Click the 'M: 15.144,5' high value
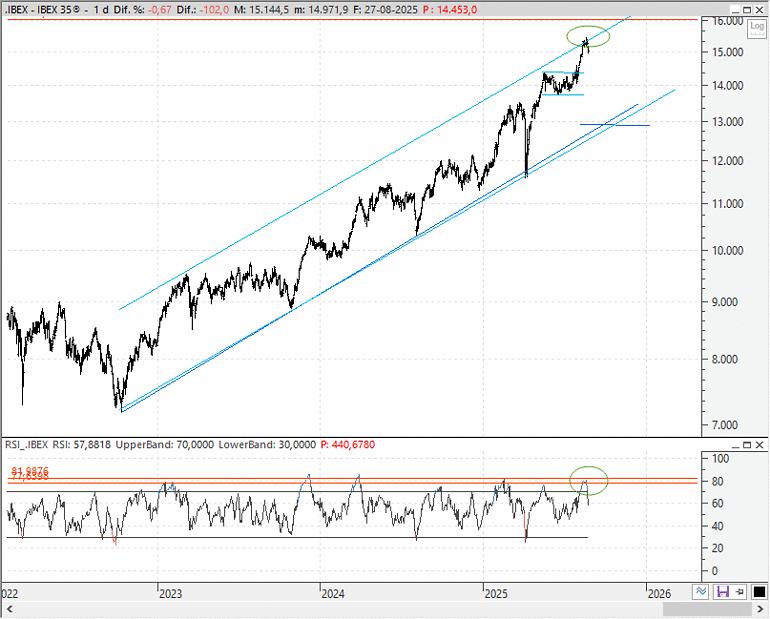 (261, 10)
